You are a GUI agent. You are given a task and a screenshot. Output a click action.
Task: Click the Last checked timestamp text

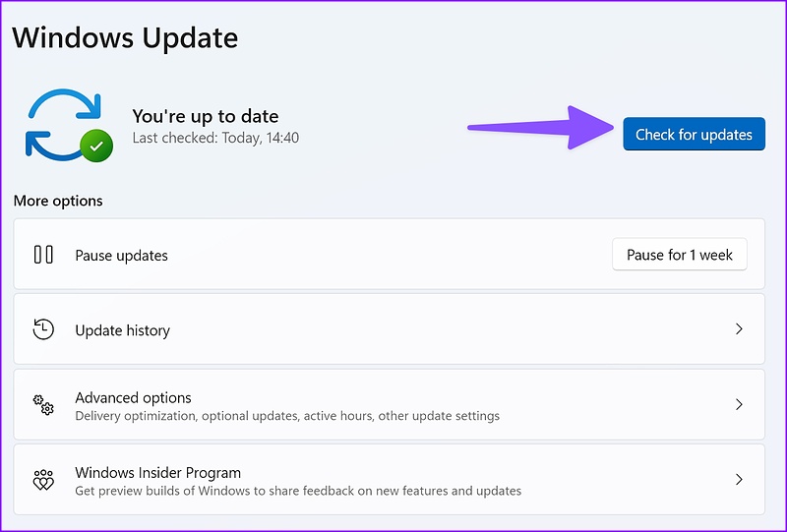click(x=215, y=138)
